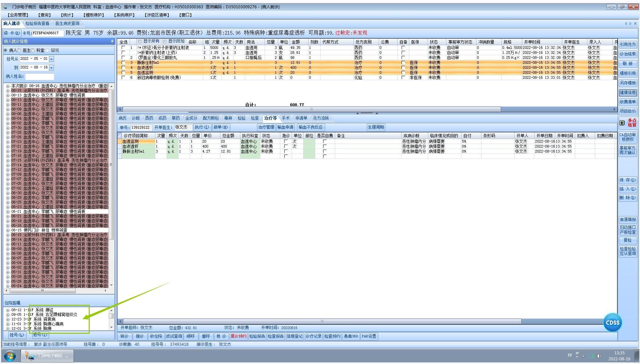
Task: Expand the 本次就诊 08-16 visit tree node
Action: coord(8,86)
